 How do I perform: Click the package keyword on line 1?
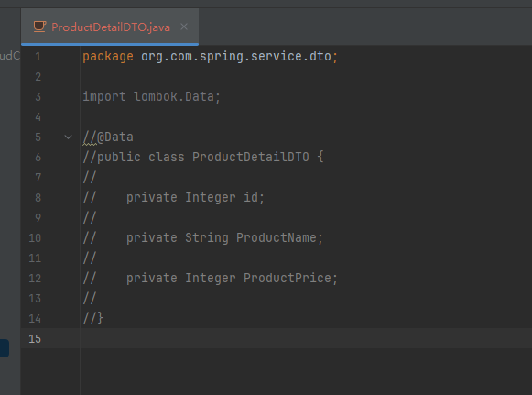coord(108,57)
